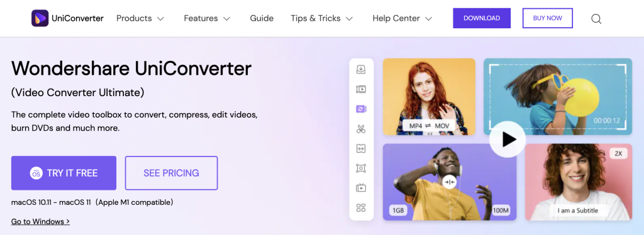
Task: Click the BUY NOW button
Action: point(548,18)
